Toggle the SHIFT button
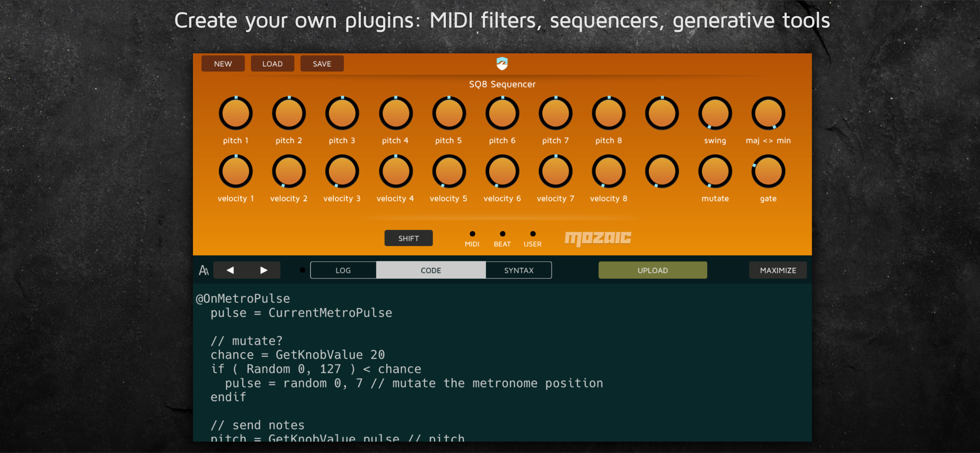The image size is (980, 453). click(x=408, y=238)
